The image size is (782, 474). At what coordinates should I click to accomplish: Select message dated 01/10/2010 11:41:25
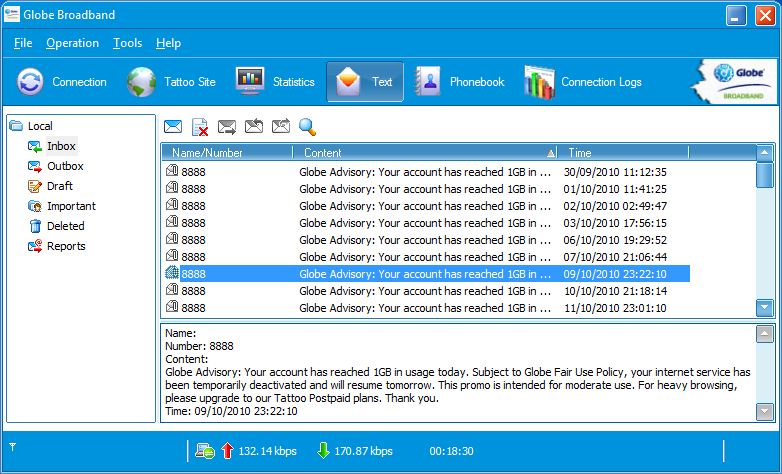point(425,189)
